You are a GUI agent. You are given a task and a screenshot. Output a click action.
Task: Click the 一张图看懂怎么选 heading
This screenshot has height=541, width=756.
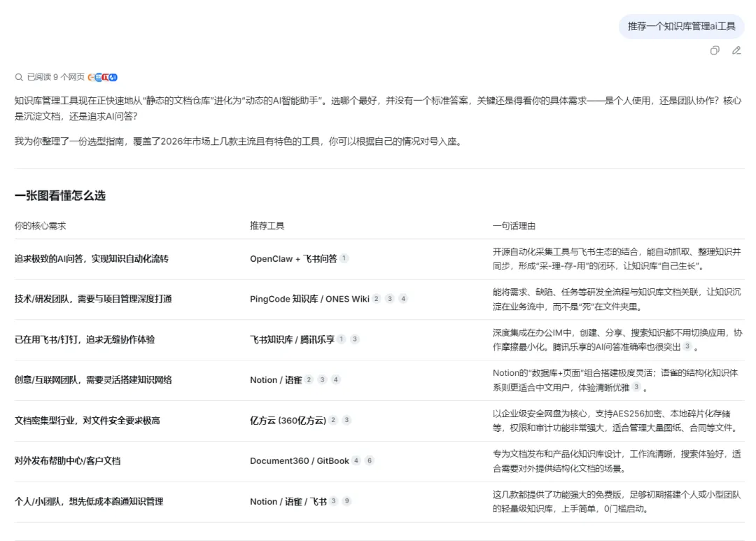pos(59,195)
